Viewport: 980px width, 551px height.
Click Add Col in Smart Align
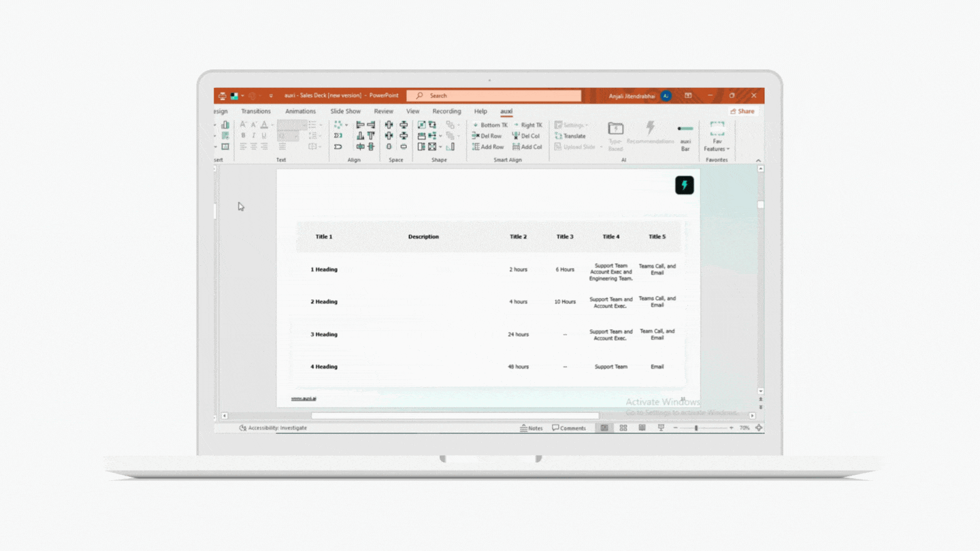coord(527,147)
